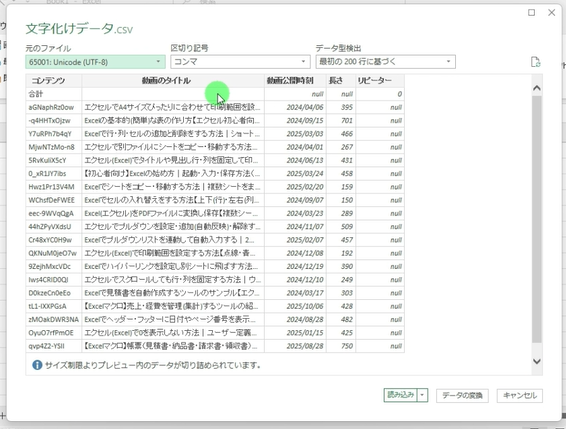
Task: Open the データ型検出 dropdown
Action: coord(386,62)
